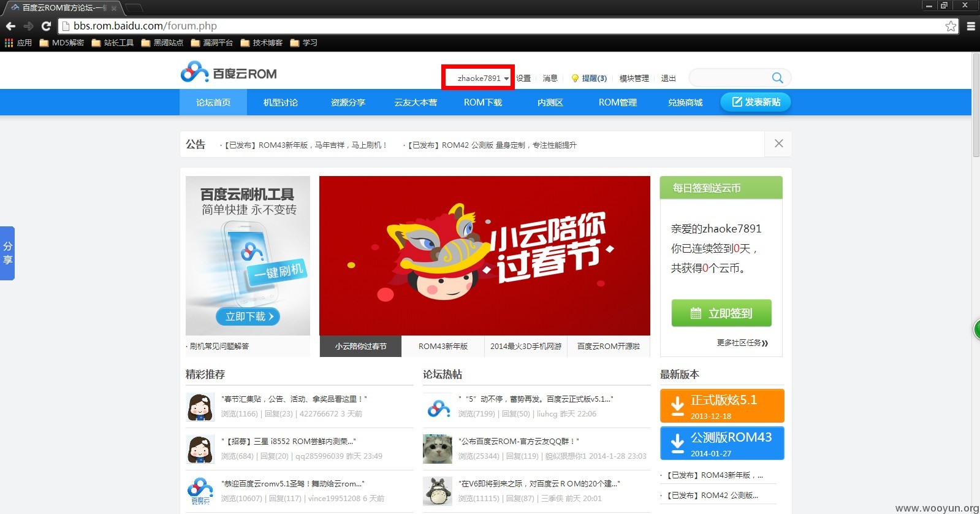Close the 公告 announcement bar
Image resolution: width=980 pixels, height=514 pixels.
pos(778,144)
